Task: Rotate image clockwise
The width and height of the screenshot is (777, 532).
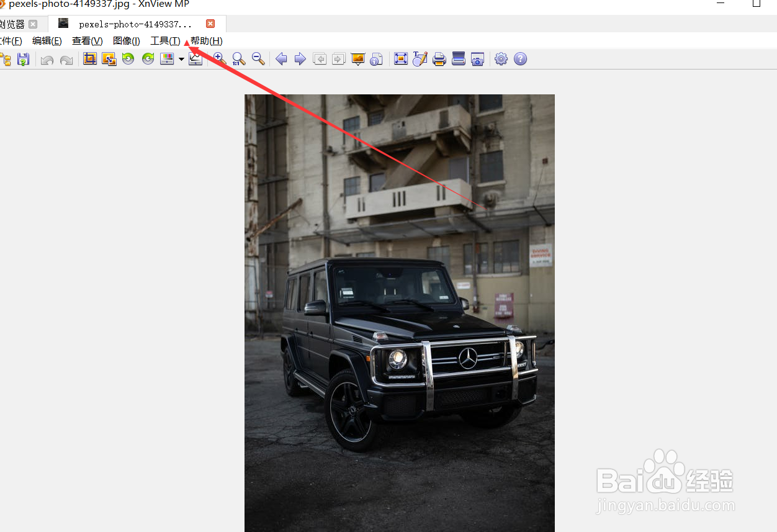Action: (x=148, y=59)
